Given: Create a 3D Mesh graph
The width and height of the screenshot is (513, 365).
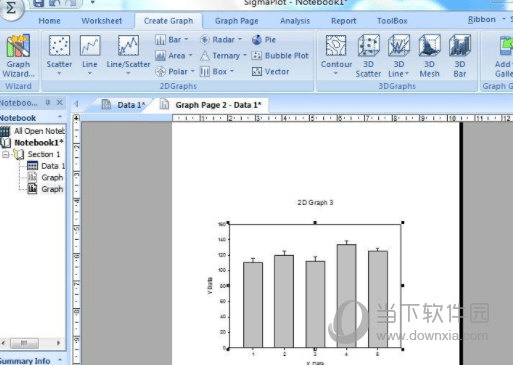Looking at the screenshot, I should [x=429, y=55].
